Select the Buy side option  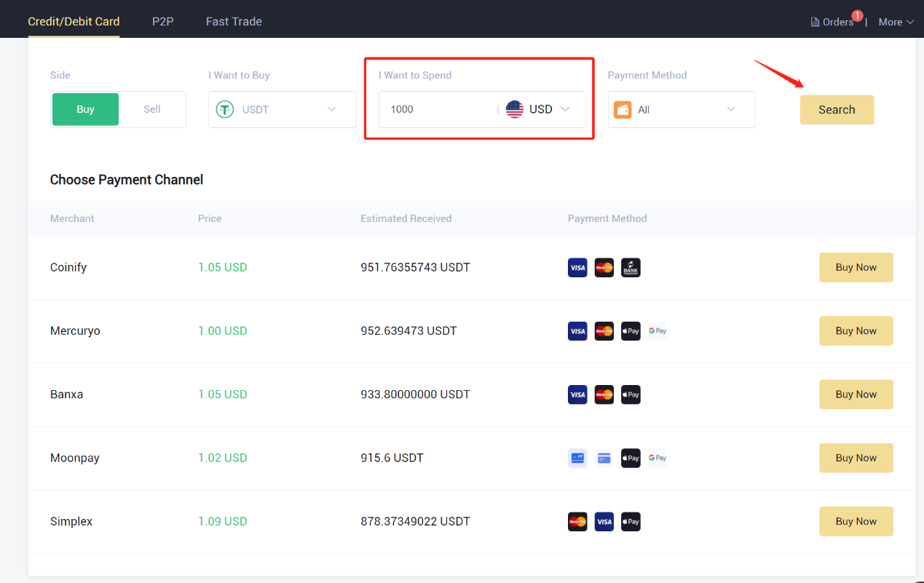(x=85, y=109)
